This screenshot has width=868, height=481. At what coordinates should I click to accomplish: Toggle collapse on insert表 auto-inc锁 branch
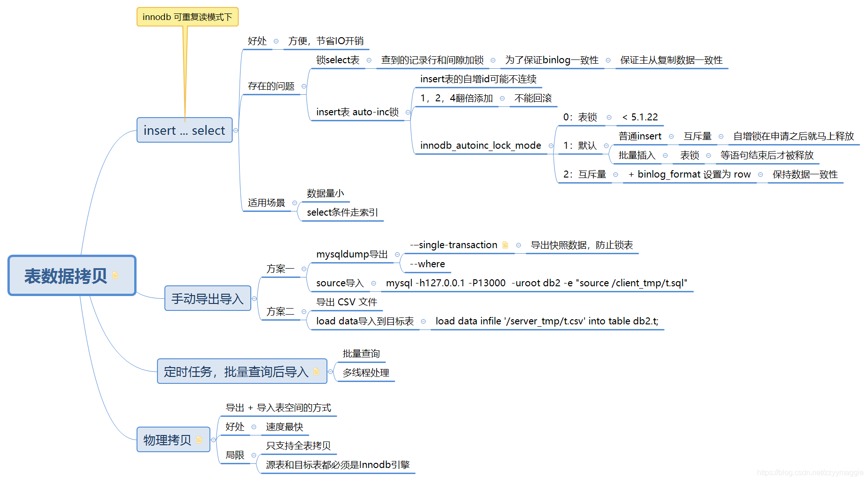tap(408, 112)
